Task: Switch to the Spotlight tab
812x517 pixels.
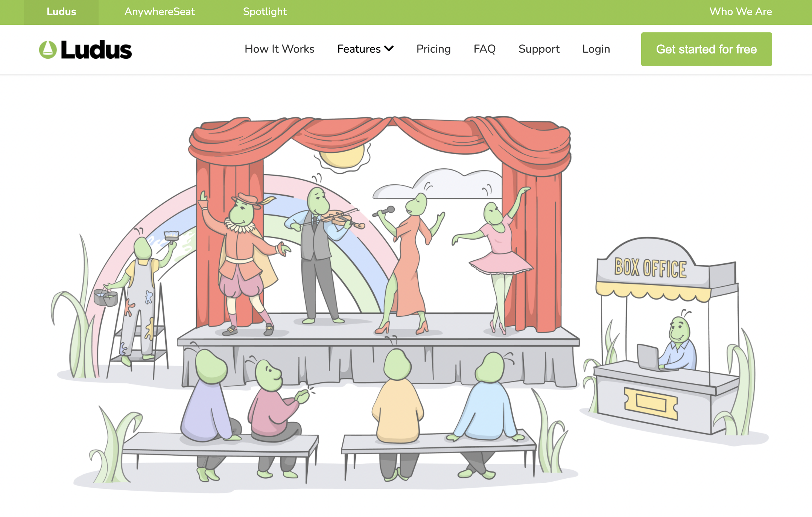Action: [265, 12]
